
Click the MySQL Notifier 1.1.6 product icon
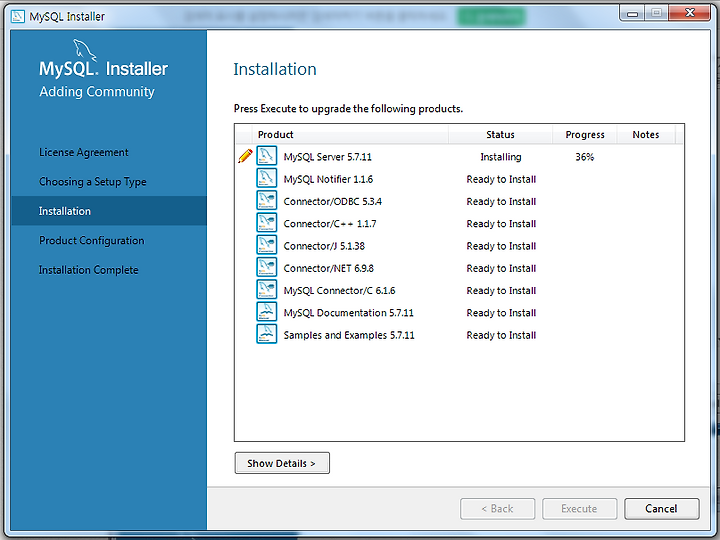click(266, 178)
